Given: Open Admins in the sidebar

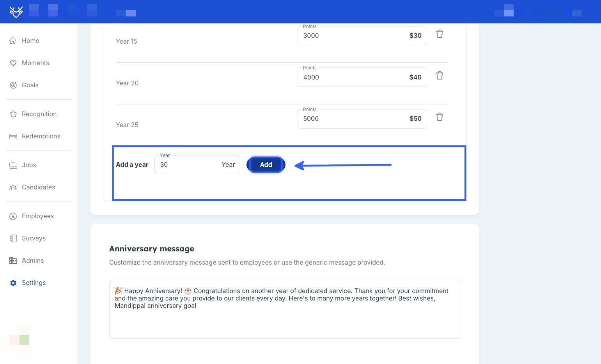Looking at the screenshot, I should pos(33,260).
